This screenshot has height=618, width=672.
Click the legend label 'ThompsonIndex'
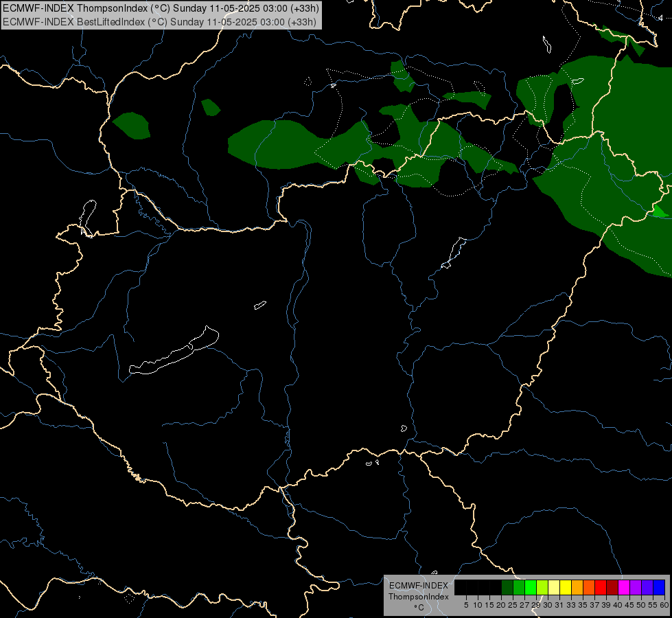tap(419, 597)
